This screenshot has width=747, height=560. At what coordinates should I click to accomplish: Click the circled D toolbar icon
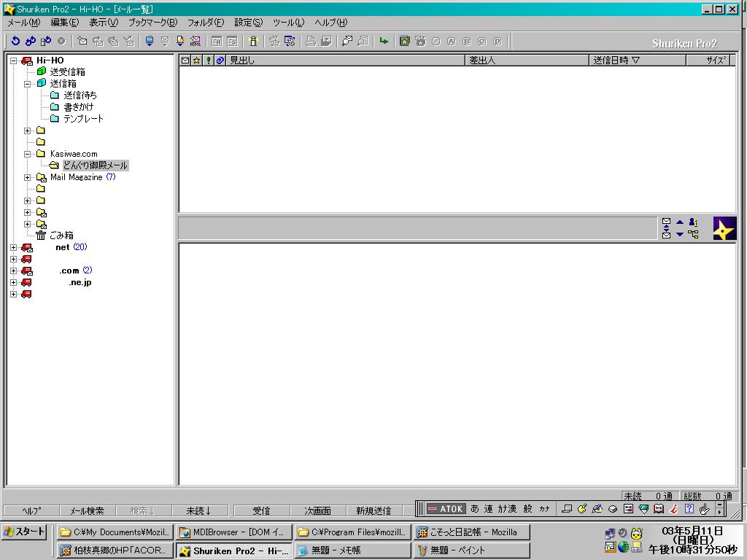(x=497, y=42)
